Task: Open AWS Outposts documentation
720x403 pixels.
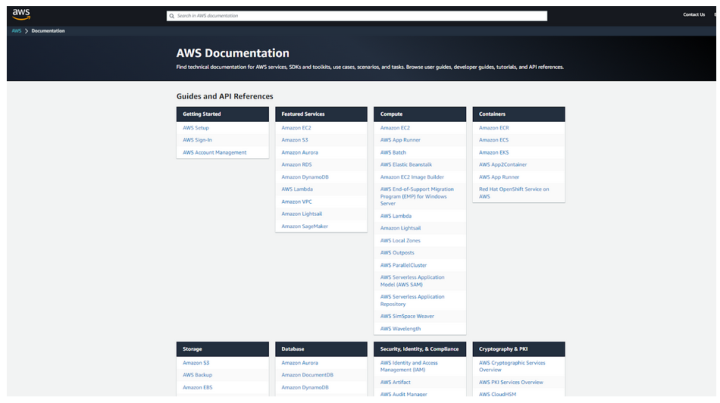Action: (x=397, y=253)
